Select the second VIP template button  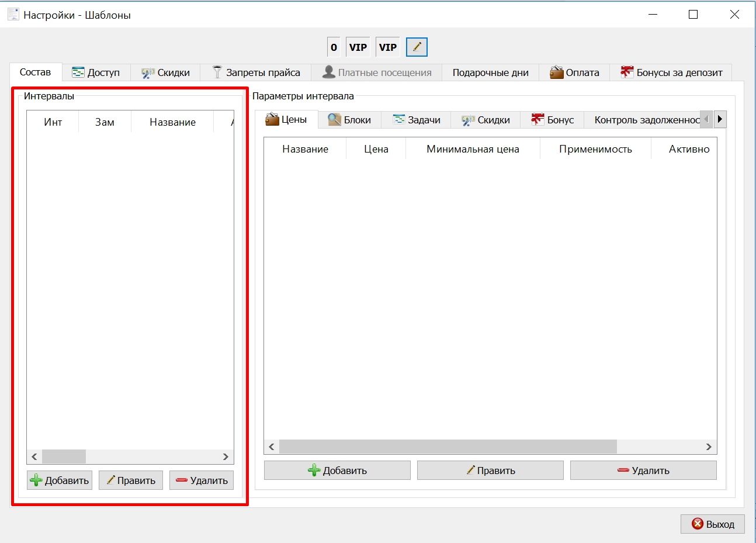[x=388, y=47]
